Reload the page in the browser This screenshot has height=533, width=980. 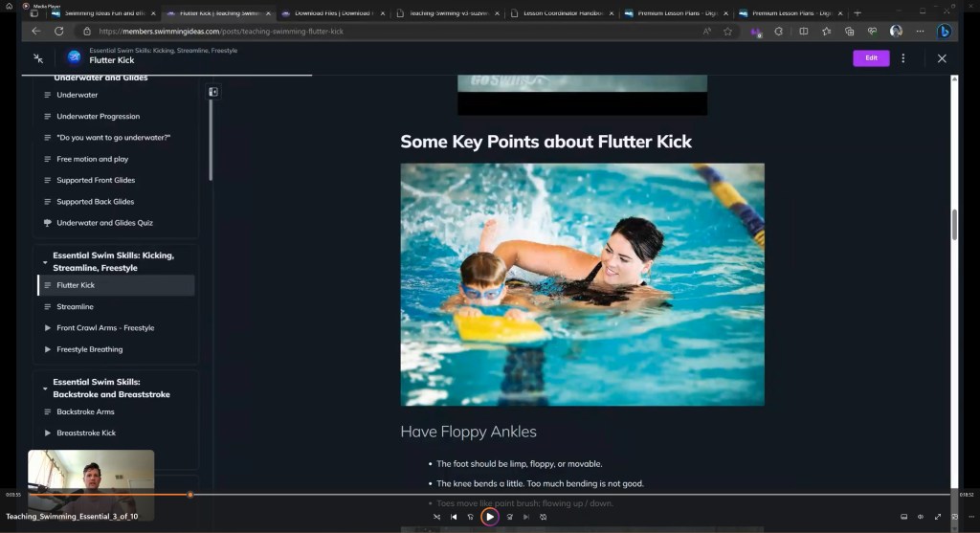58,32
